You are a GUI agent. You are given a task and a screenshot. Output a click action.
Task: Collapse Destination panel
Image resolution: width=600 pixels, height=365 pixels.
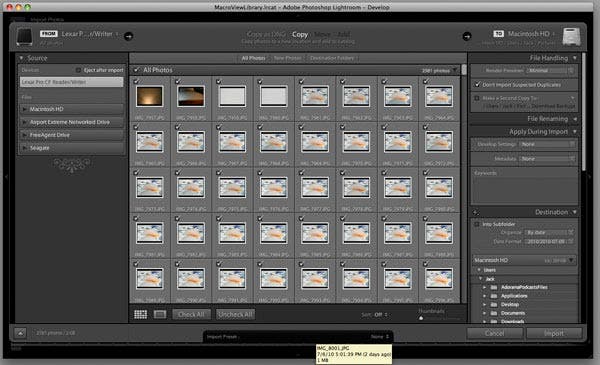(x=575, y=212)
